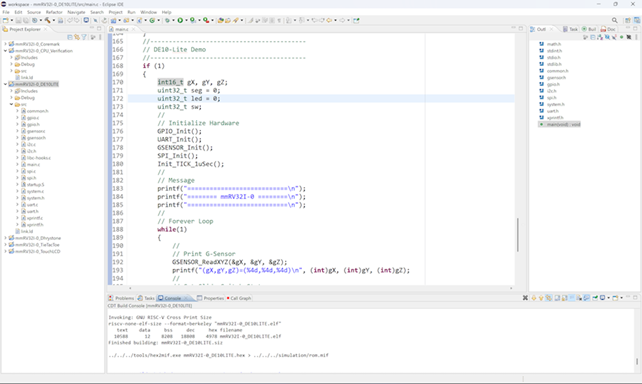This screenshot has height=384, width=642.
Task: Clear the console with X icon
Action: (525, 298)
